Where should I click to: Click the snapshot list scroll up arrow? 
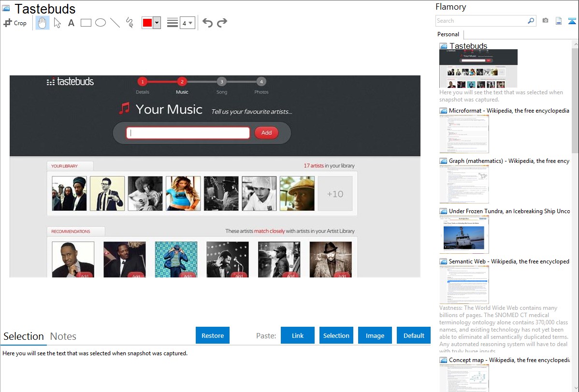(x=575, y=44)
